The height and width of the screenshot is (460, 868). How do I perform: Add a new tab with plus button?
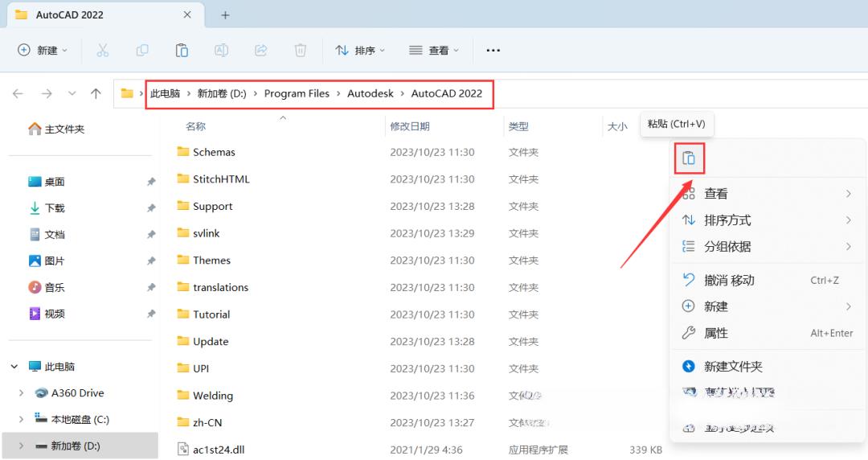(225, 15)
